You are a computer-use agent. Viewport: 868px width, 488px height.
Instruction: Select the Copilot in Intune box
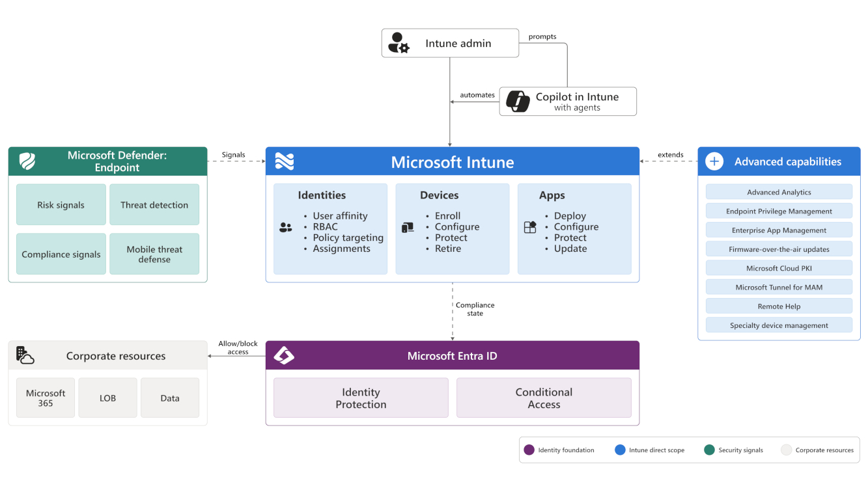click(568, 102)
